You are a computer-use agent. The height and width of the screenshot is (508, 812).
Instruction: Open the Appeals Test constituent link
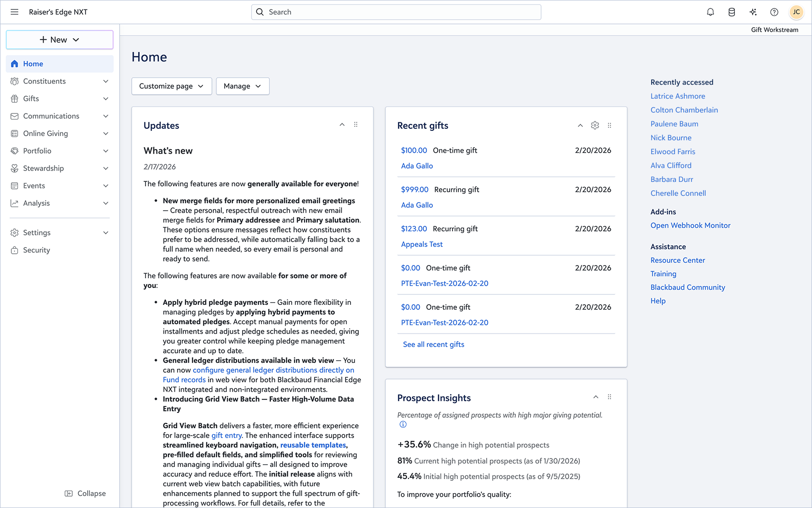point(422,244)
